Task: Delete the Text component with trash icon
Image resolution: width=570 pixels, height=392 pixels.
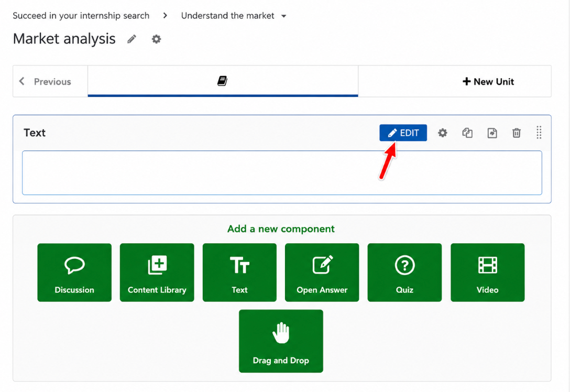Action: [x=517, y=133]
